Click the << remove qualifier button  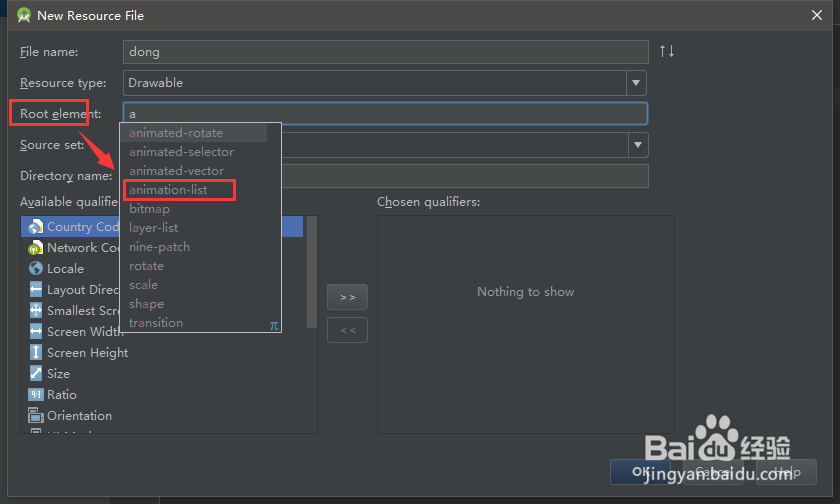(x=347, y=330)
